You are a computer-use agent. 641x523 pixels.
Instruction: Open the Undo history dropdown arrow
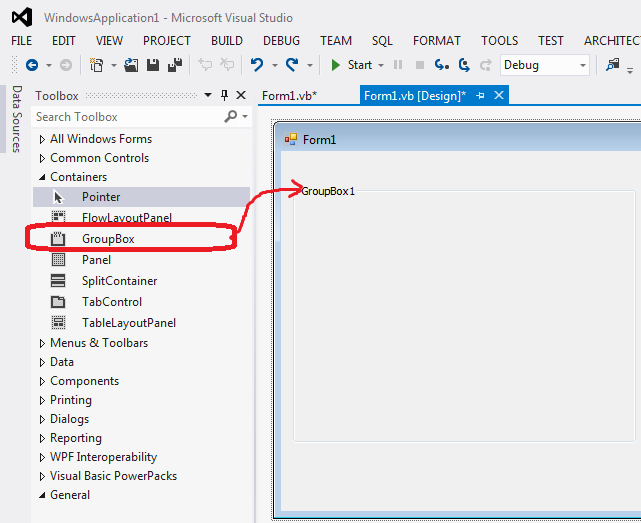275,65
